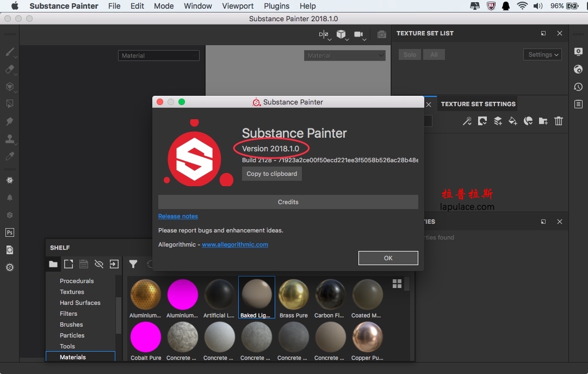Open the Material dropdown over the dark viewport
This screenshot has width=588, height=374.
pos(159,56)
